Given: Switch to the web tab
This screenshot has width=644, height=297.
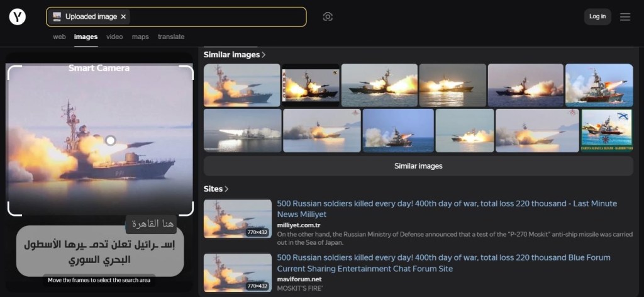Looking at the screenshot, I should coord(59,37).
